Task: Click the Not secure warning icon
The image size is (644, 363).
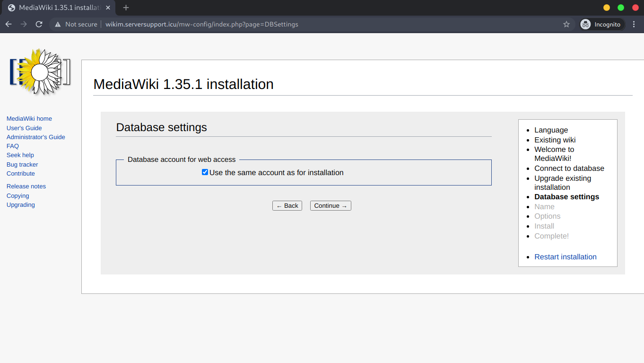Action: click(x=58, y=24)
